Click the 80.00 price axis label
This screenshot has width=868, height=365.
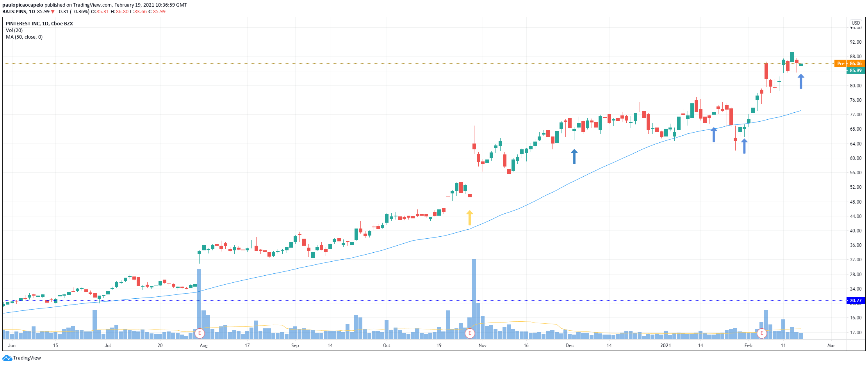(x=856, y=86)
